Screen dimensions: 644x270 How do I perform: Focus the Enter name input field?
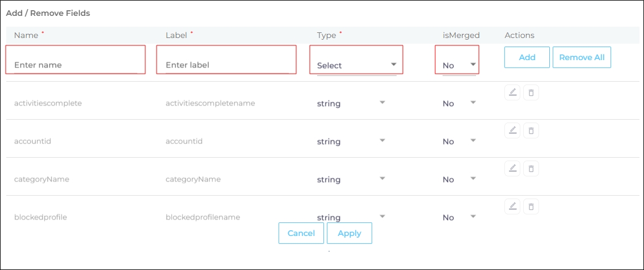coord(75,65)
